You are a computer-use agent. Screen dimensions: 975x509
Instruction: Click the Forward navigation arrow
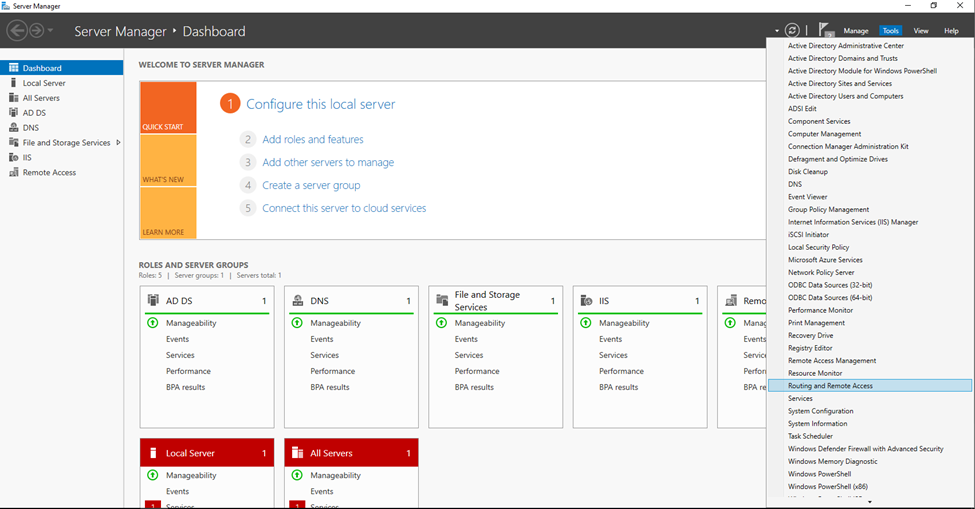[37, 30]
